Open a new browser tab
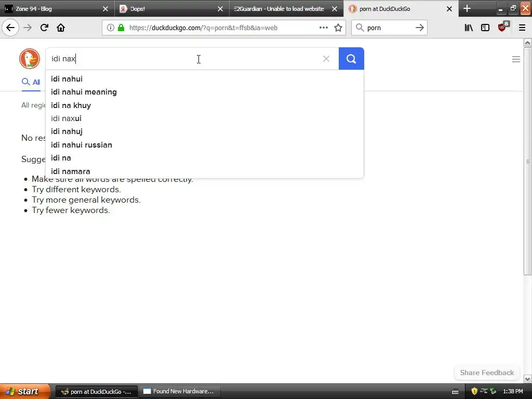This screenshot has height=399, width=532. (x=467, y=8)
